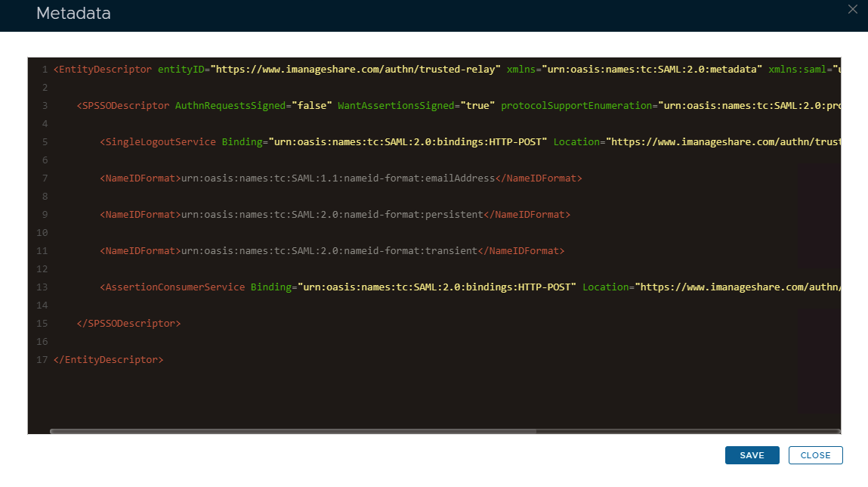
Task: Click the horizontal scrollbar thumb in editor
Action: [293, 431]
